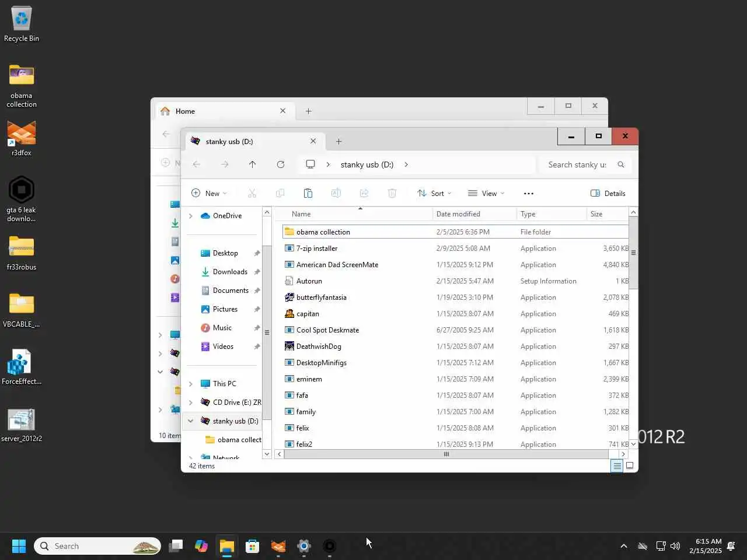Screen dimensions: 747x560
Task: Click the Windows Start button
Action: (x=19, y=546)
